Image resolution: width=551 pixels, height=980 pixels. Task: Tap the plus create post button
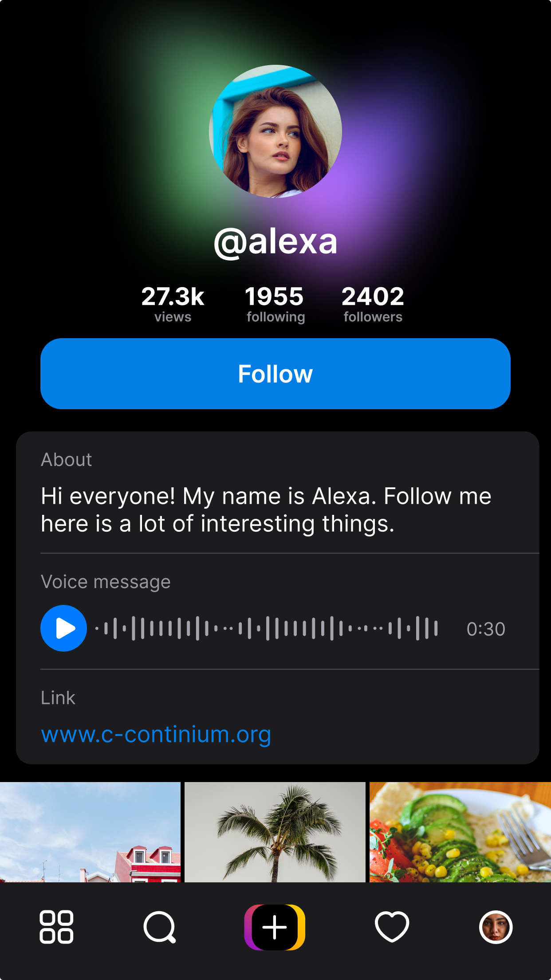[x=275, y=927]
